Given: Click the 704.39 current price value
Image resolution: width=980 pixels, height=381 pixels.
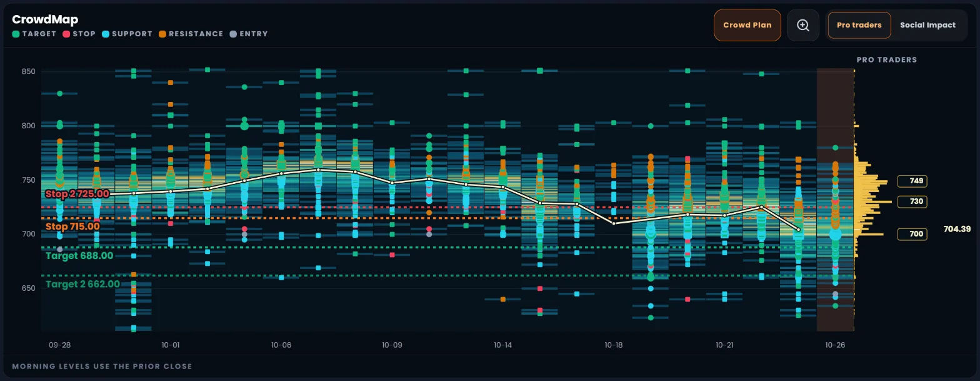Looking at the screenshot, I should [x=957, y=229].
